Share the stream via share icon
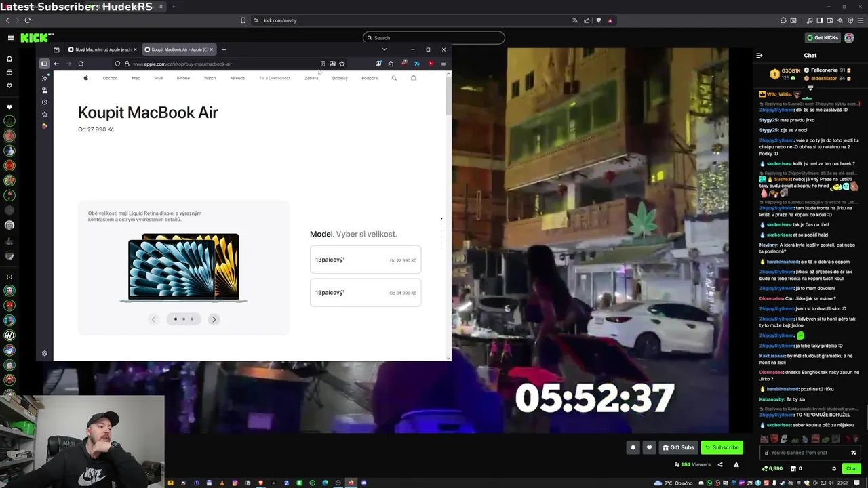Screen dimensions: 868x488 click(x=720, y=465)
